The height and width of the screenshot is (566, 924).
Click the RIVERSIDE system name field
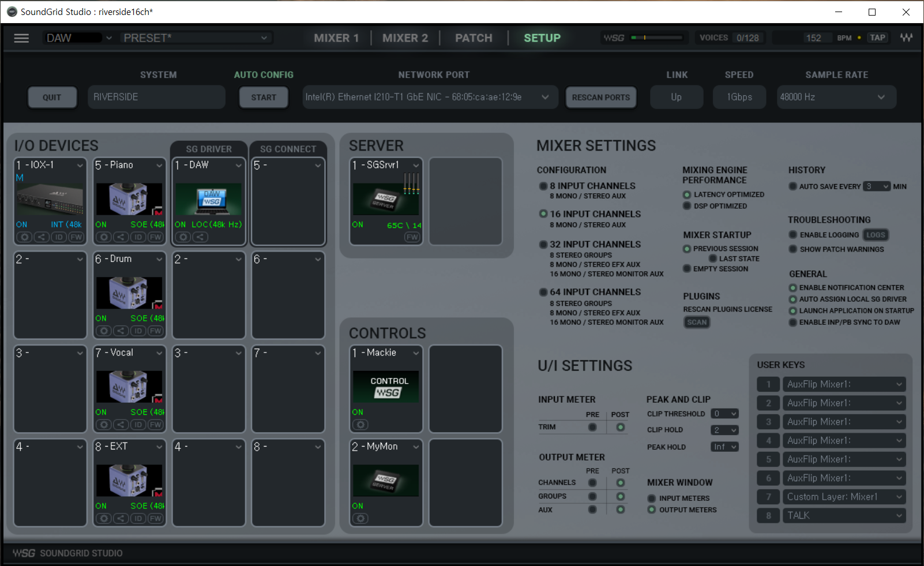pos(156,97)
